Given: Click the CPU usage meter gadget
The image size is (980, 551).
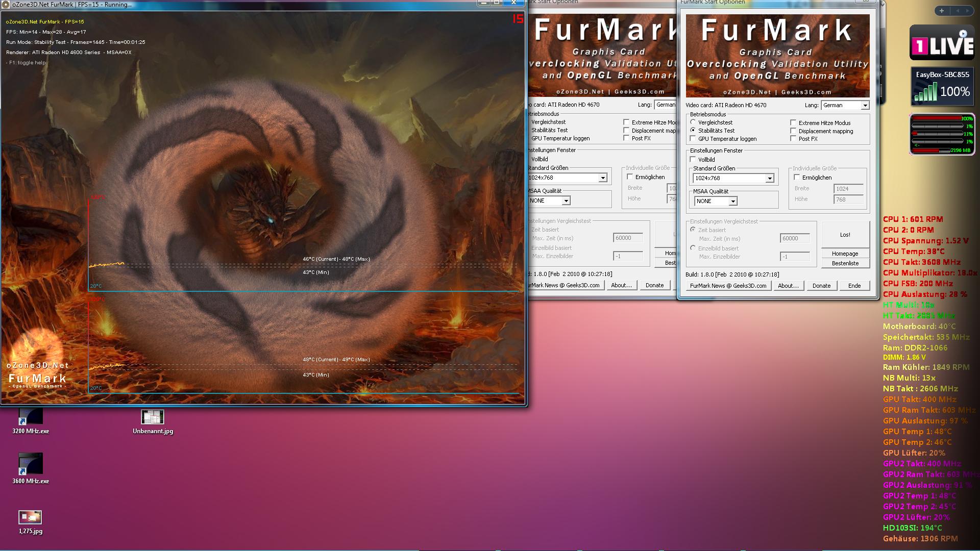Looking at the screenshot, I should [x=942, y=134].
